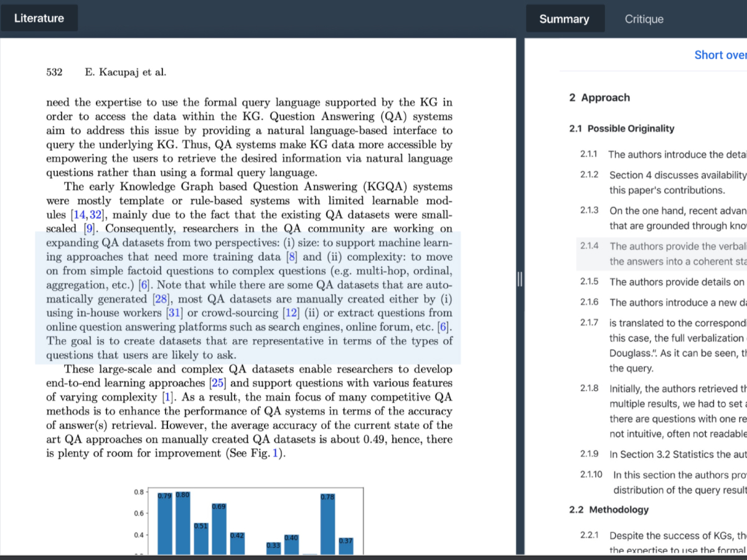Open citation reference 14 link
The image size is (747, 560).
pos(81,215)
